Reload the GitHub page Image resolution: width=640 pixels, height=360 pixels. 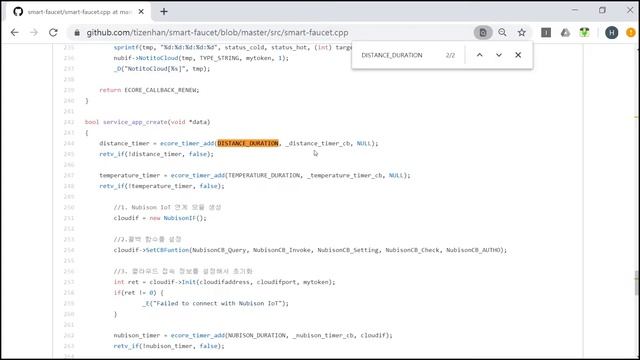coord(53,33)
